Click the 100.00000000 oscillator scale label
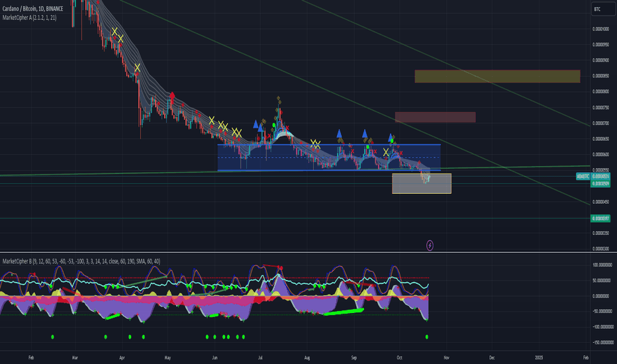The image size is (617, 364). tap(602, 265)
